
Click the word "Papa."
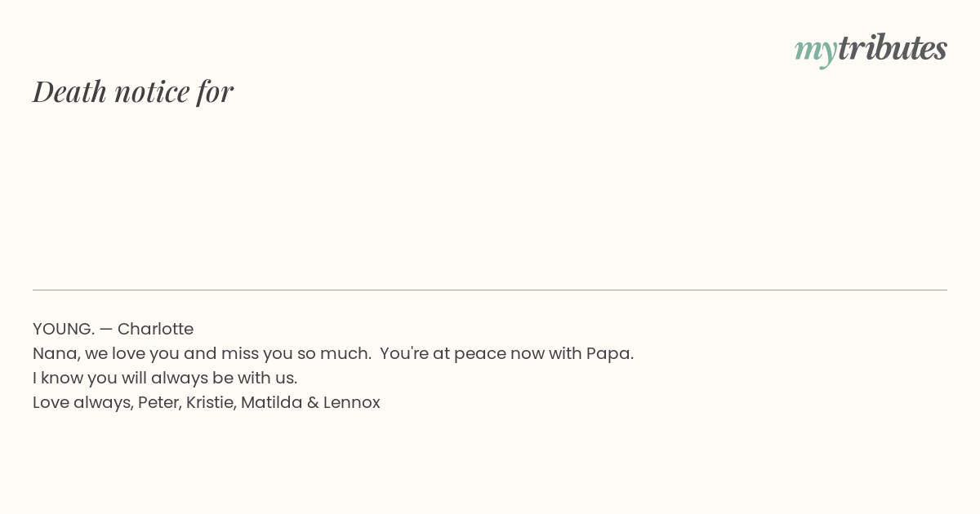[610, 354]
